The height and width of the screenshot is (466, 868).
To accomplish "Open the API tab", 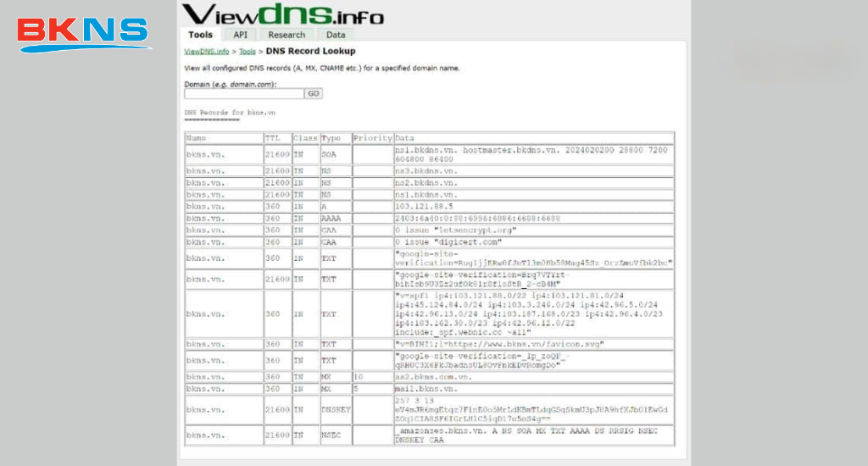I will click(x=241, y=35).
